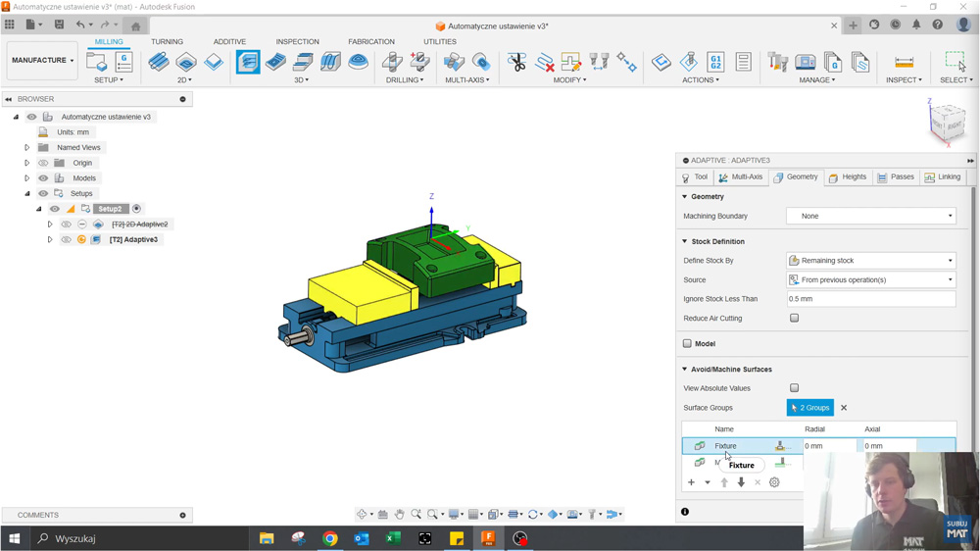
Task: Expand the Named Views tree node
Action: [x=27, y=148]
